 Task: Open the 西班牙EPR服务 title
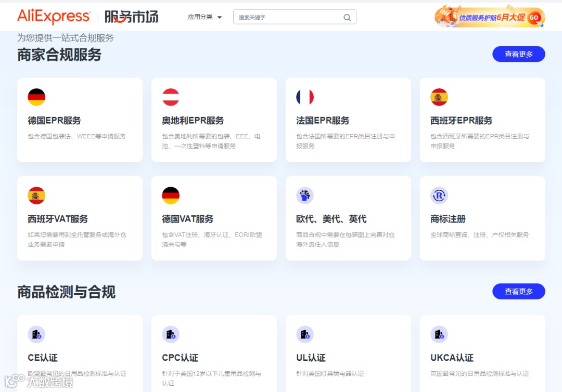point(461,121)
